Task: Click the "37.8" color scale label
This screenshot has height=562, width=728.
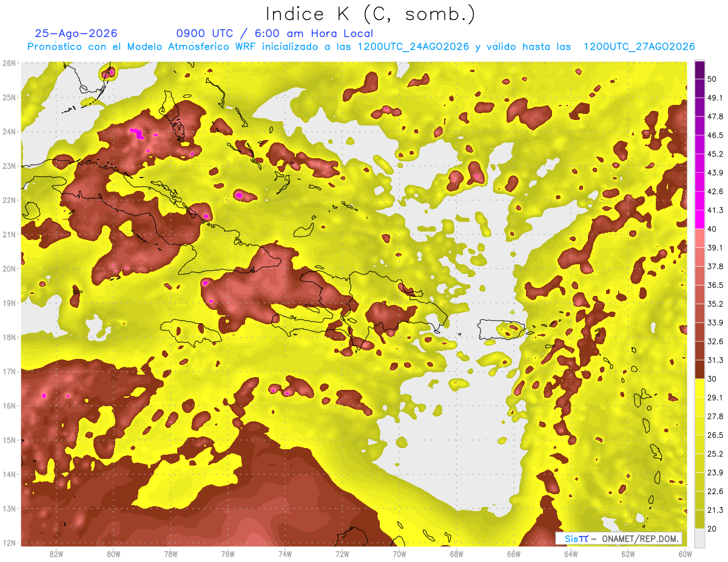Action: coord(715,267)
